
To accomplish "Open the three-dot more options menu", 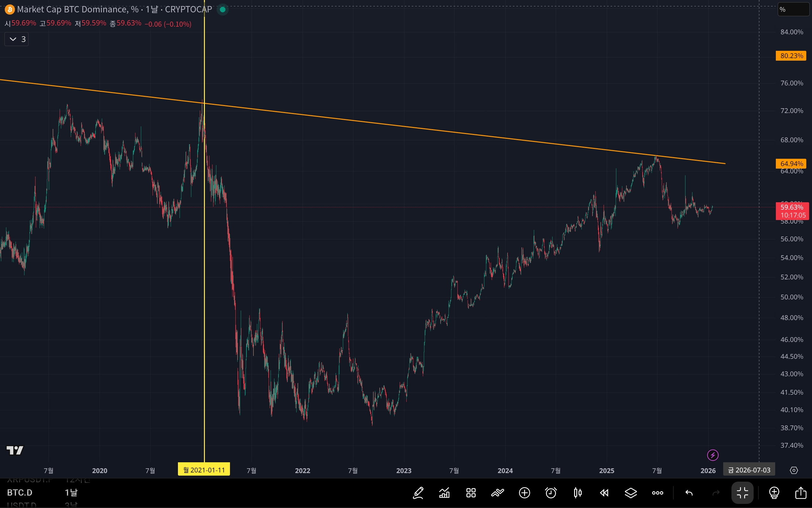I will (x=657, y=493).
